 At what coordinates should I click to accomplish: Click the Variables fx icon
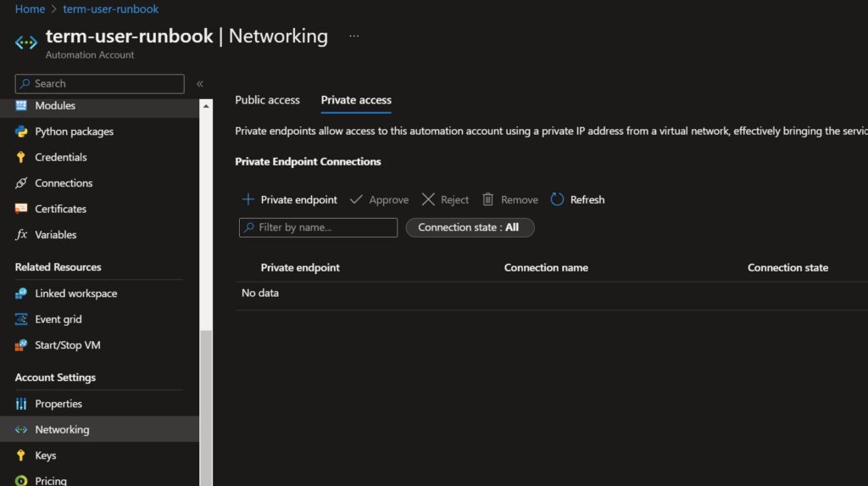click(21, 234)
